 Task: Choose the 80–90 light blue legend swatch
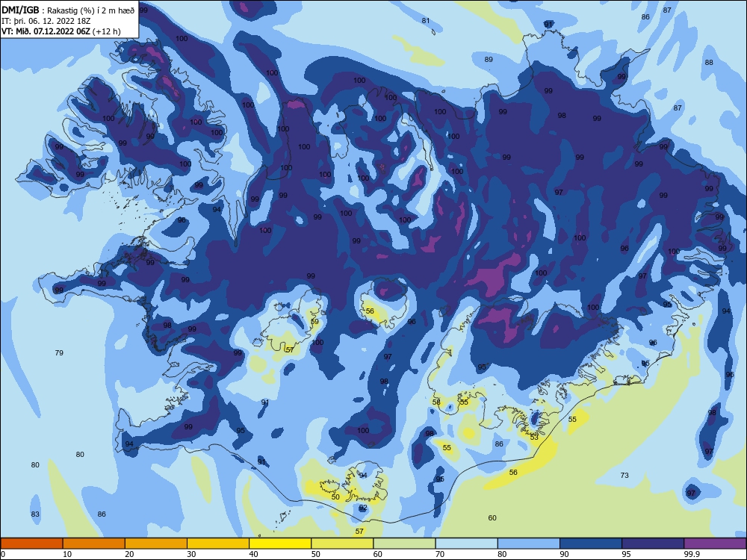pyautogui.click(x=529, y=544)
